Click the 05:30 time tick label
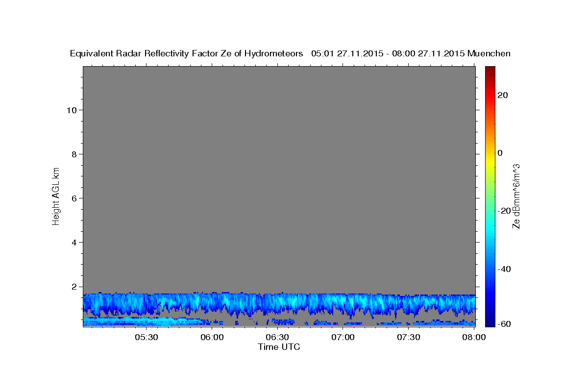This screenshot has width=588, height=392. 147,337
